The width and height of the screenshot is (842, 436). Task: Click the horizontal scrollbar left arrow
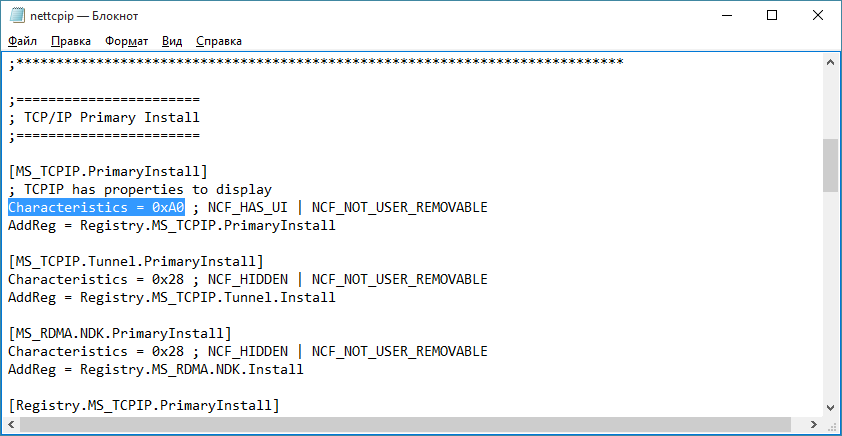pos(10,424)
